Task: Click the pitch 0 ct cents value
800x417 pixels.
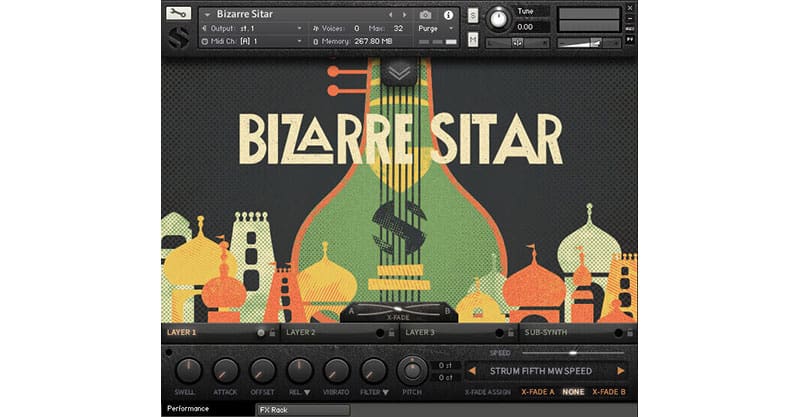Action: coord(445,378)
